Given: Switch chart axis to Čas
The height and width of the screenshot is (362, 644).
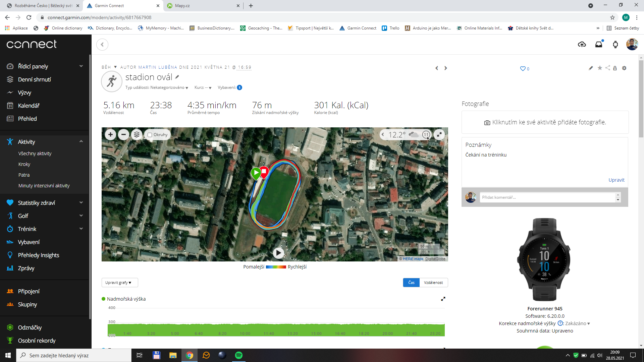Looking at the screenshot, I should pos(411,283).
